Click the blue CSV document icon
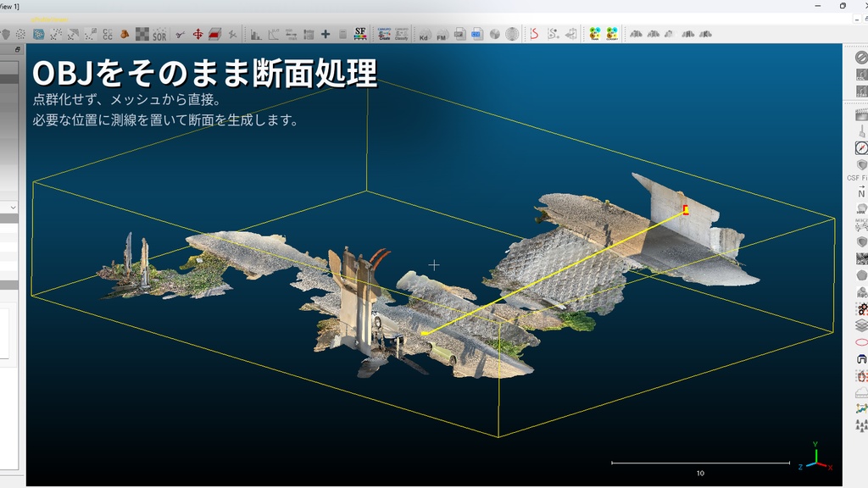 [x=476, y=34]
